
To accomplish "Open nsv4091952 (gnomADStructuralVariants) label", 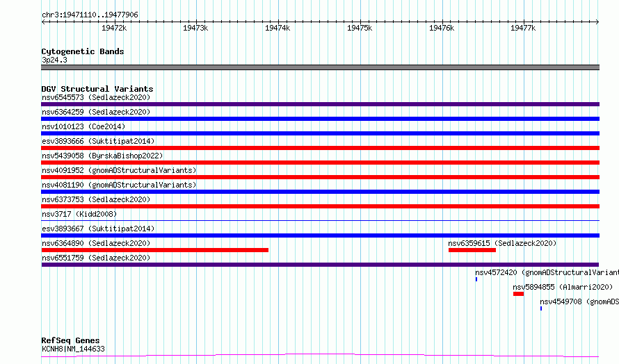I will coord(119,170).
